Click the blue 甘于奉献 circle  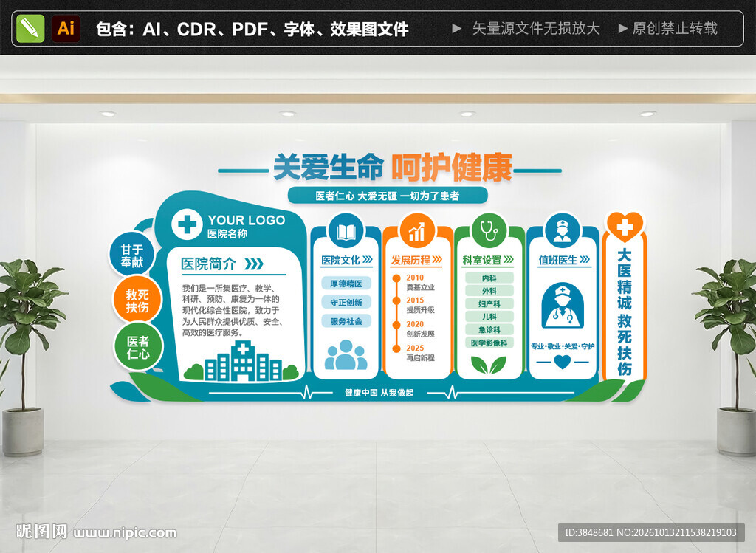pyautogui.click(x=131, y=255)
